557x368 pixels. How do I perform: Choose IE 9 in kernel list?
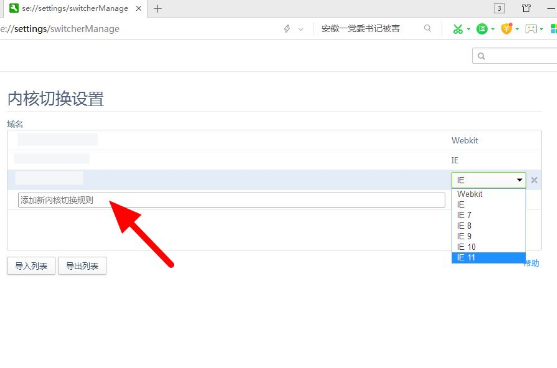coord(488,236)
